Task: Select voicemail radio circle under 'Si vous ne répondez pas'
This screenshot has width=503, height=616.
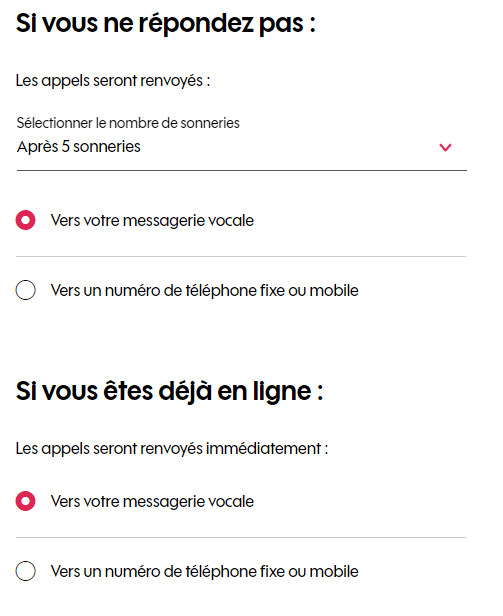Action: (26, 220)
